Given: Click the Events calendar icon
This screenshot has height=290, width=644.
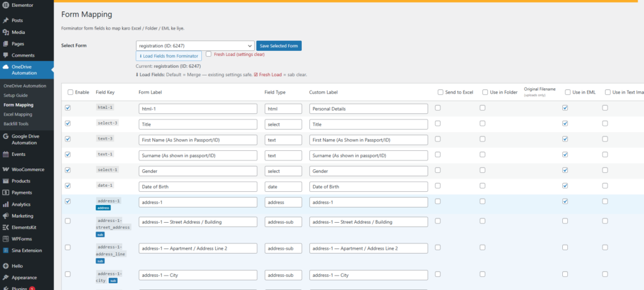Looking at the screenshot, I should point(6,155).
